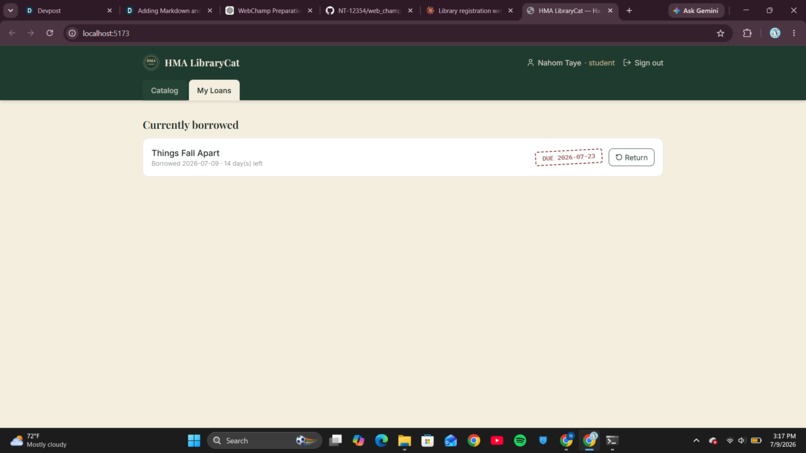Switch to the Catalog tab
Screen dimensions: 806x453
(x=164, y=90)
